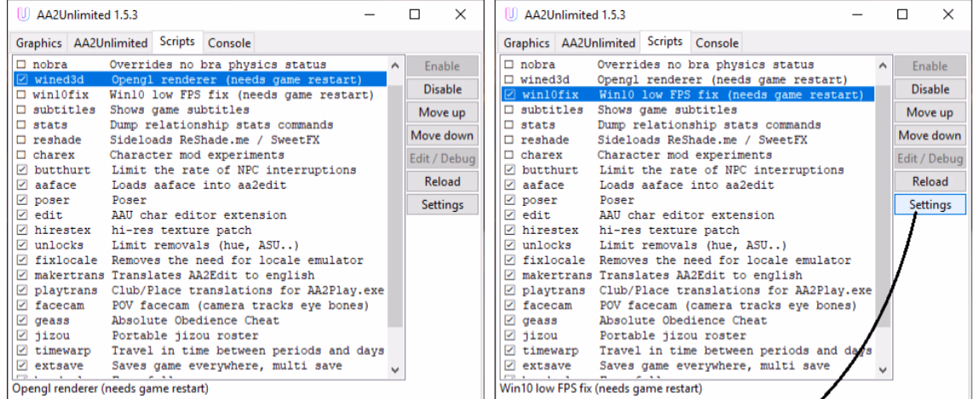Image resolution: width=980 pixels, height=399 pixels.
Task: Select 'hi-res texture patch' row in left window
Action: (200, 231)
